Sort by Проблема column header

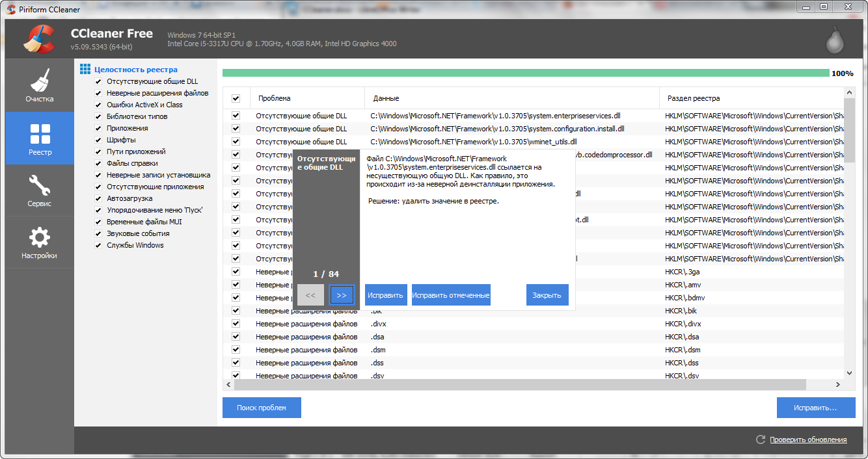(307, 98)
